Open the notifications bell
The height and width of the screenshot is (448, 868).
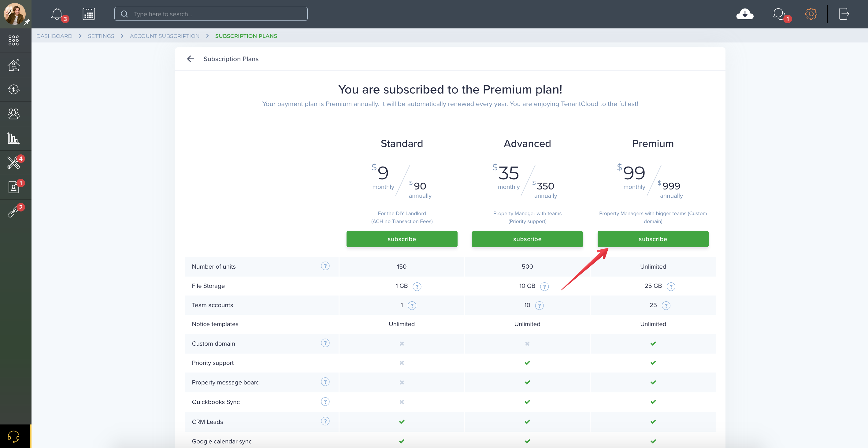pos(57,14)
